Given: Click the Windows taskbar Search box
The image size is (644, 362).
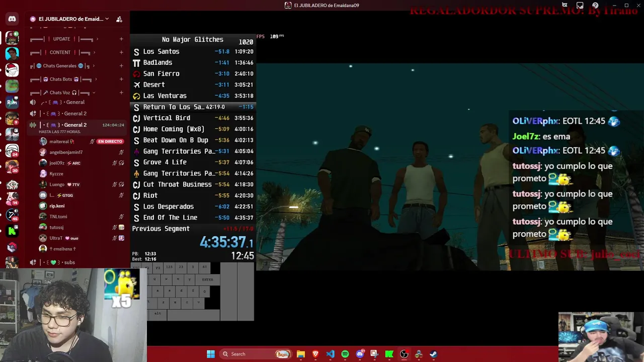Looking at the screenshot, I should pyautogui.click(x=257, y=354).
